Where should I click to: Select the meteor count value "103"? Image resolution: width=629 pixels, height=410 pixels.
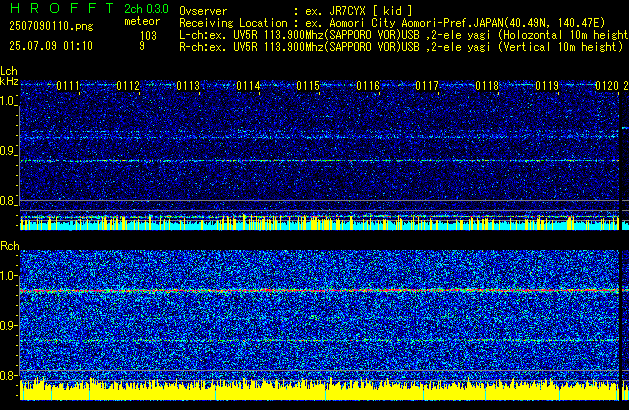148,36
